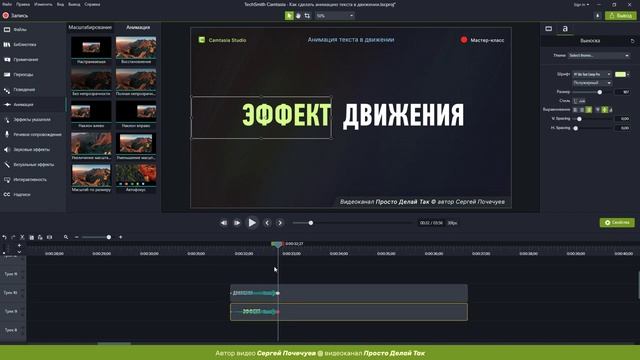Viewport: 640px width, 360px height.
Task: Zoom out timeline with minus icon
Action: [x=76, y=237]
